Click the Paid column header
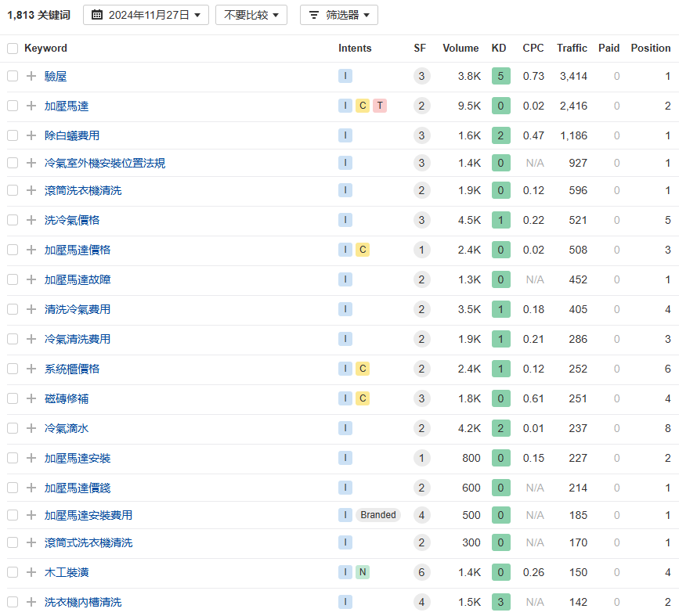This screenshot has width=679, height=616. click(609, 48)
